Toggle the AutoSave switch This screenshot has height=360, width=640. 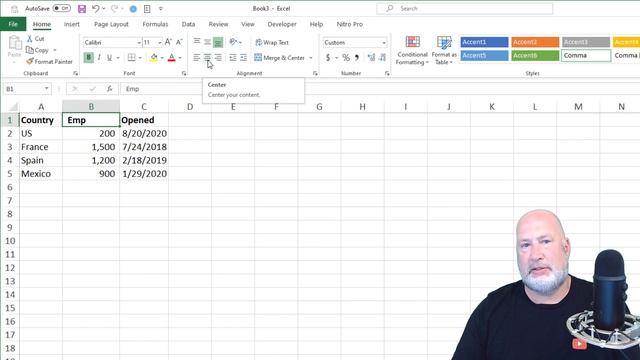[61, 9]
